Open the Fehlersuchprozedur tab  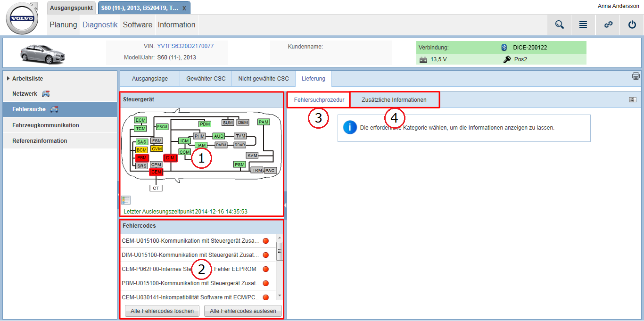319,100
